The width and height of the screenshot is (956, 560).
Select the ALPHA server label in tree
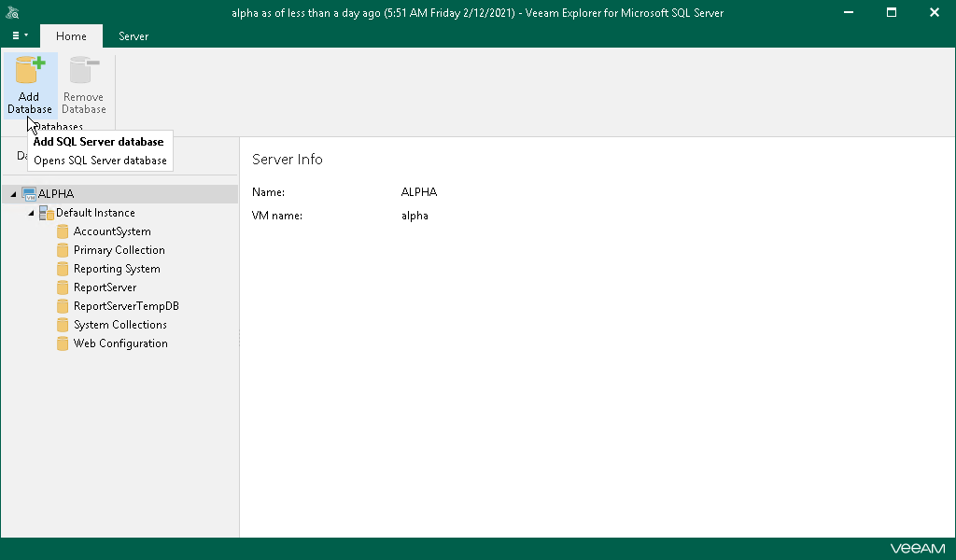(56, 194)
